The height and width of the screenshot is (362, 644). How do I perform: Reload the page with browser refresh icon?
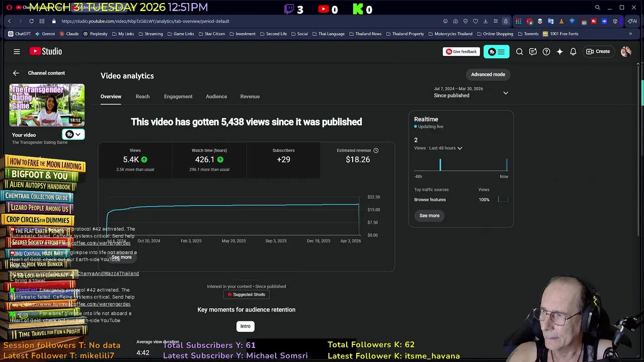pos(31,21)
